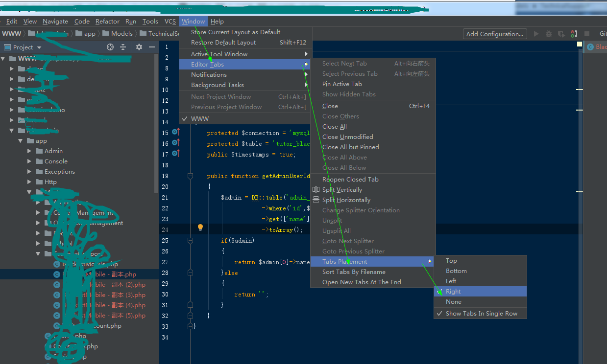Click the class icon of 副本 (2).php
607x364 pixels.
point(57,285)
